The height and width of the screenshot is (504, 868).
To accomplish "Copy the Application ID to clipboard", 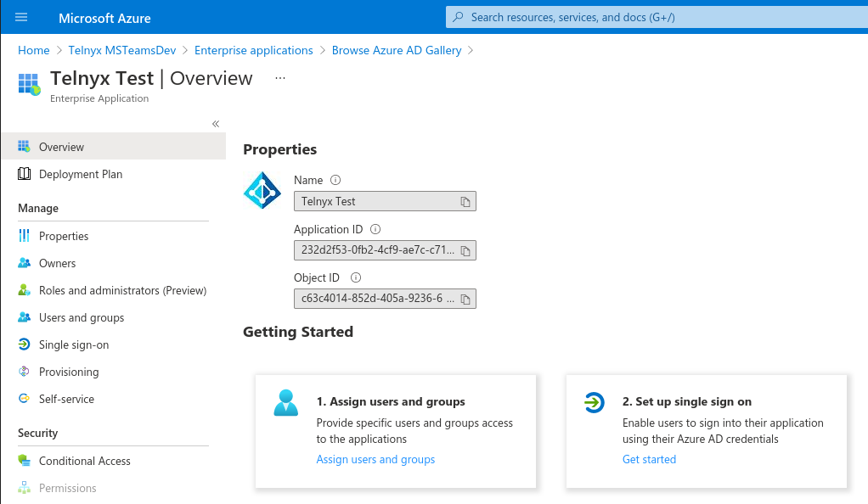I will point(465,250).
